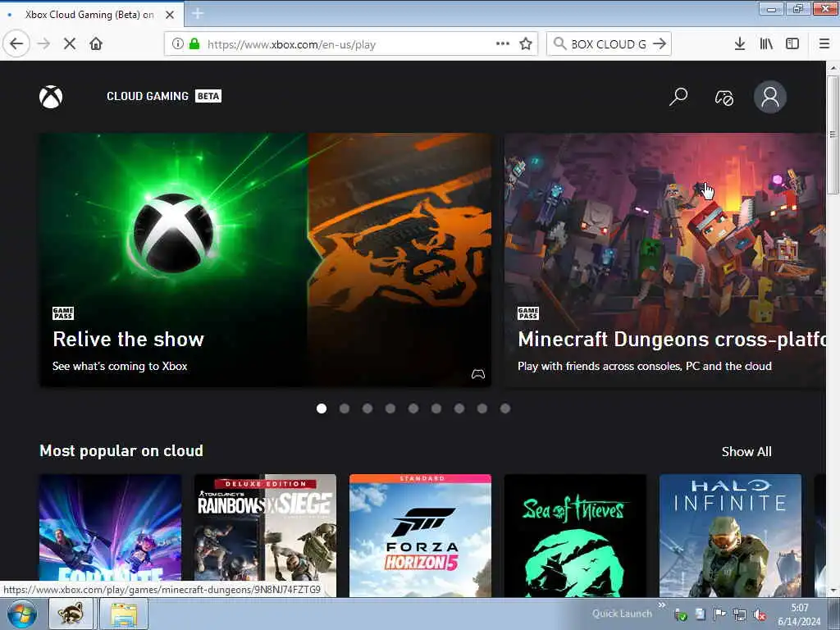Open the raccoon app in the taskbar
The image size is (840, 630).
(71, 614)
